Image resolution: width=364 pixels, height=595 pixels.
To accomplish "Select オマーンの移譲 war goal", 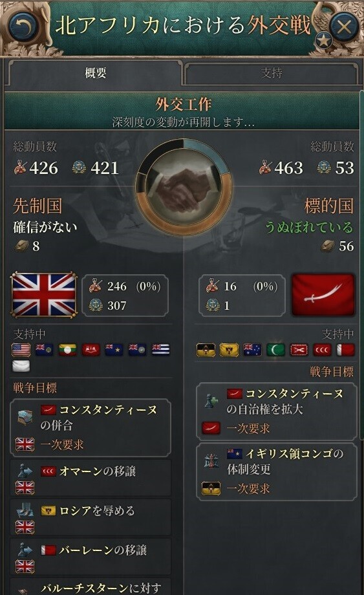I will pos(91,478).
